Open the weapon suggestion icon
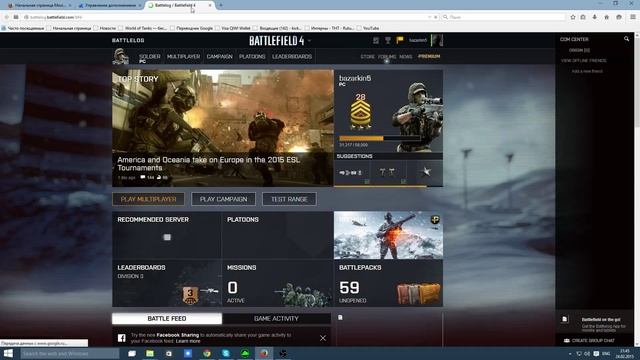 click(x=351, y=173)
